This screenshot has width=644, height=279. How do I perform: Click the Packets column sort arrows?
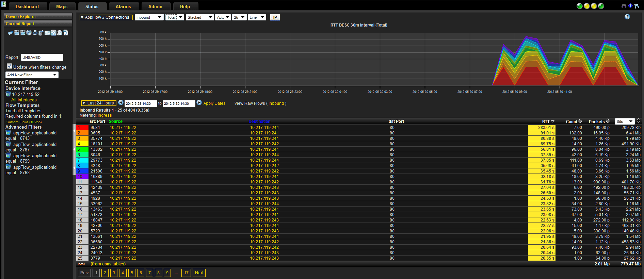pyautogui.click(x=608, y=121)
